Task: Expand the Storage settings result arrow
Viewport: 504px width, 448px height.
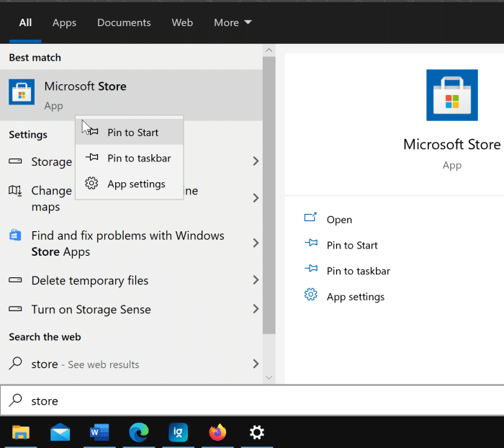Action: tap(256, 161)
